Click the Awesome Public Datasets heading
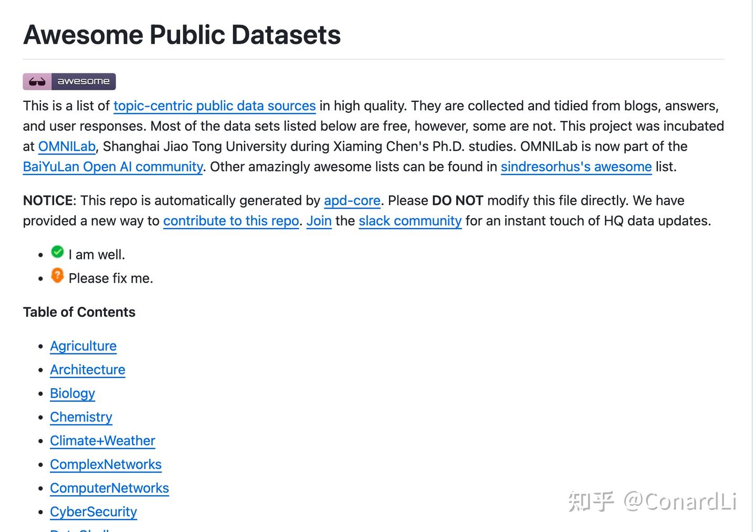 [x=182, y=35]
